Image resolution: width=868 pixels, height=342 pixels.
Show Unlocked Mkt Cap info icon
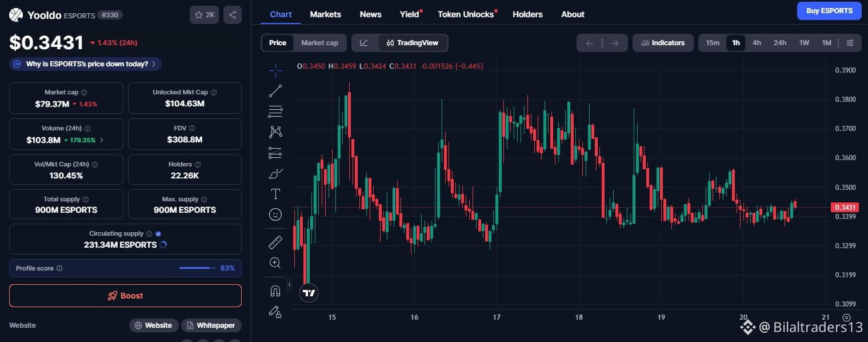point(214,93)
